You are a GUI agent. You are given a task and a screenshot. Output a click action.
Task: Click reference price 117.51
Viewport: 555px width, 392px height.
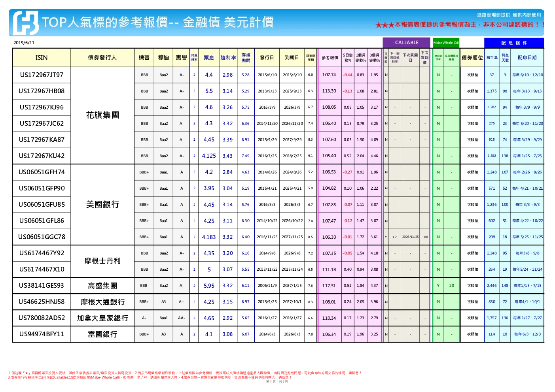point(329,285)
